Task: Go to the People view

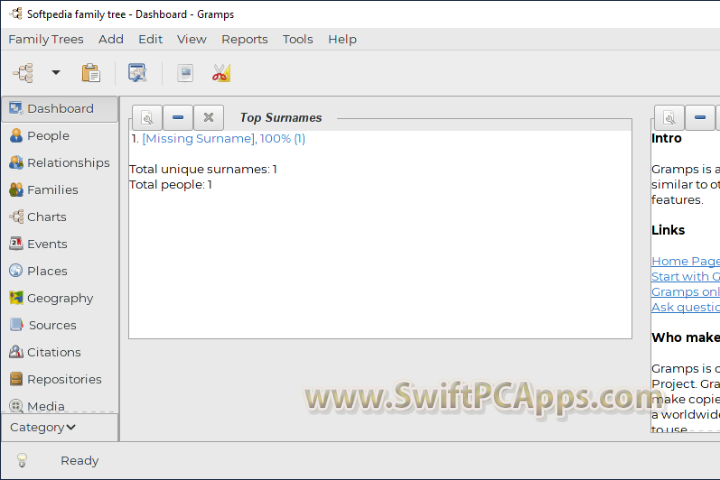Action: pyautogui.click(x=60, y=136)
